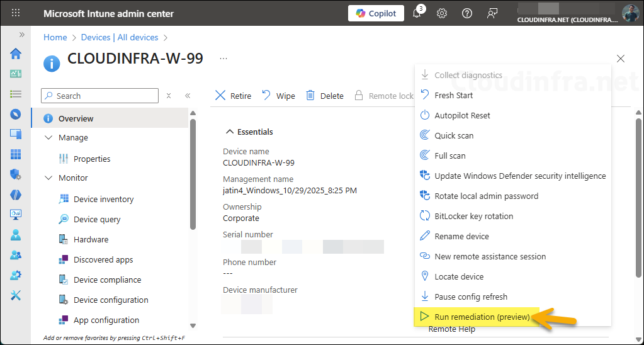Expand the left navigation sidebar
The height and width of the screenshot is (345, 644).
[22, 35]
